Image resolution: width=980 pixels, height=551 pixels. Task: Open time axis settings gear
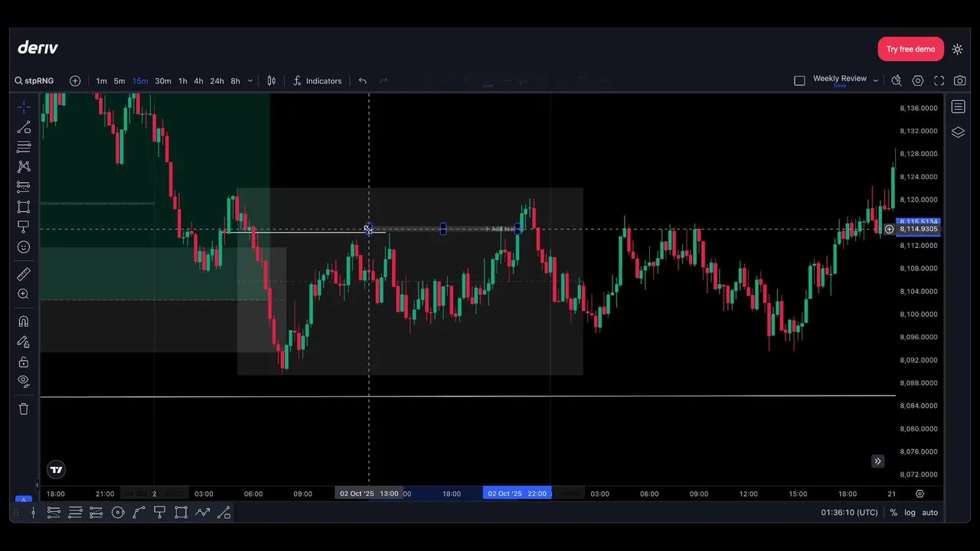coord(920,494)
